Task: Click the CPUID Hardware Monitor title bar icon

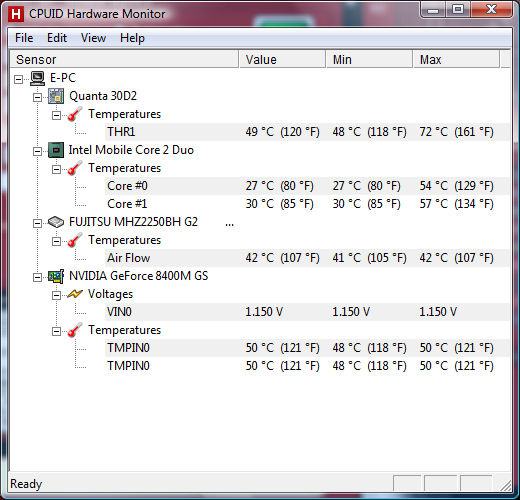Action: (16, 14)
